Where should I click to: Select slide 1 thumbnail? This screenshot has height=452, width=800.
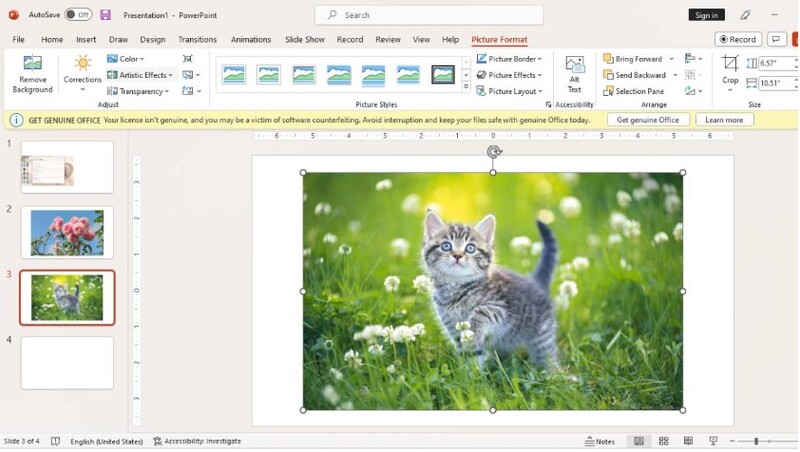[x=67, y=167]
